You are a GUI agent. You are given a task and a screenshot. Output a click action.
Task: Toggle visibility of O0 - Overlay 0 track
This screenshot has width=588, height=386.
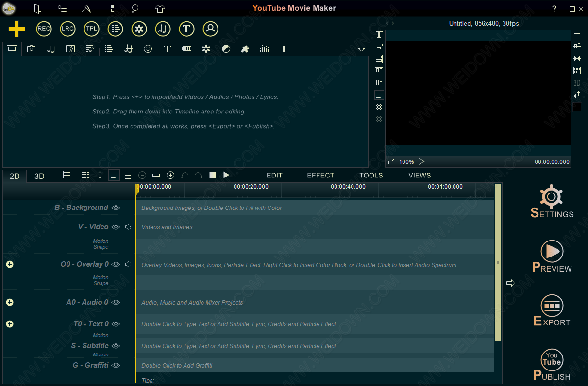tap(116, 264)
